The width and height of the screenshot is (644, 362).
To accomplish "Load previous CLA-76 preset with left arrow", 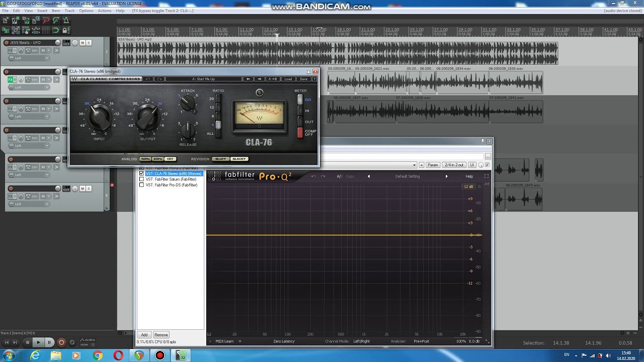I will pyautogui.click(x=248, y=79).
